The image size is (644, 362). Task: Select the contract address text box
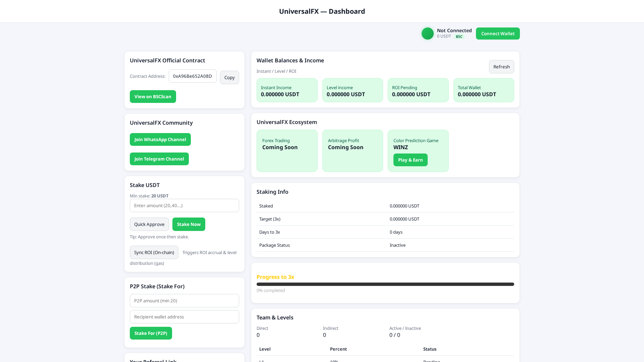(x=193, y=76)
